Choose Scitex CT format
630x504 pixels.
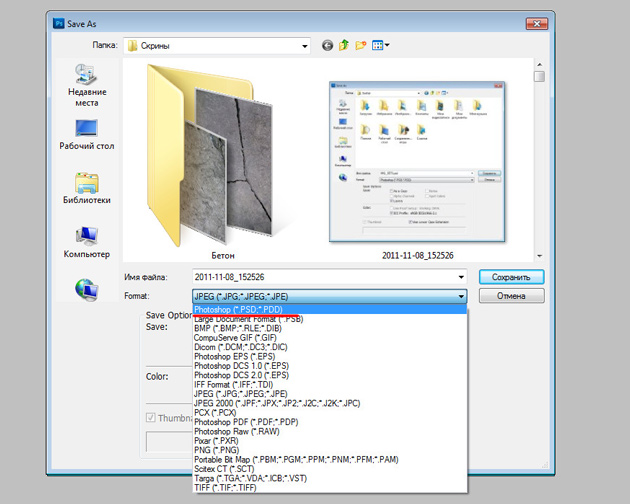point(329,469)
